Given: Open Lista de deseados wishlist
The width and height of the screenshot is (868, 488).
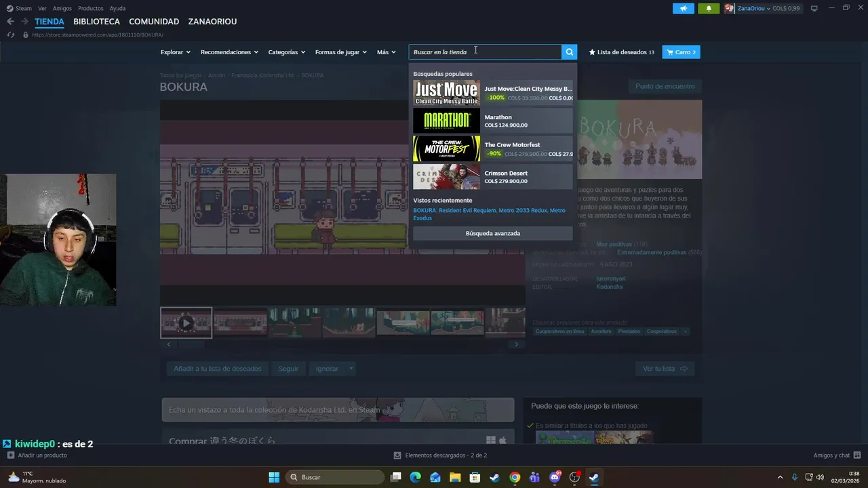Looking at the screenshot, I should (622, 52).
